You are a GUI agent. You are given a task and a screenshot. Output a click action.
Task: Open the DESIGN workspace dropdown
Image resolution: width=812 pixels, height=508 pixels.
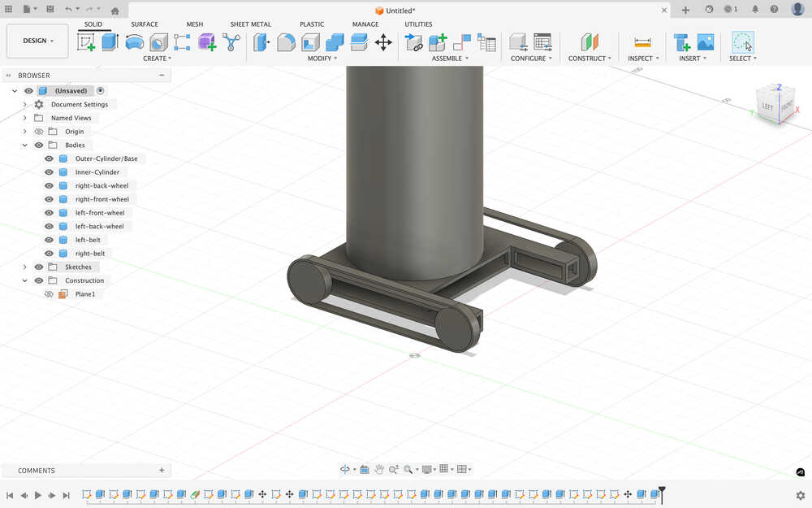[x=37, y=41]
